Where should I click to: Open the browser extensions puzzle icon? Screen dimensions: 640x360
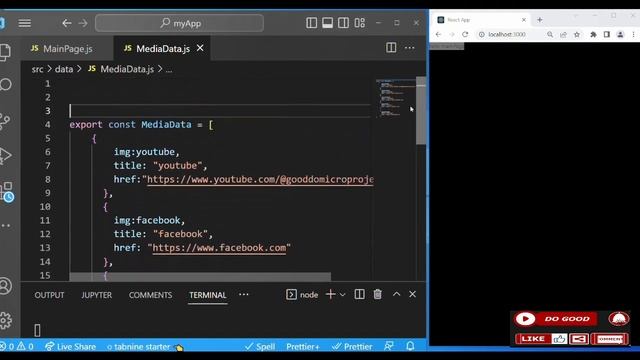point(593,35)
